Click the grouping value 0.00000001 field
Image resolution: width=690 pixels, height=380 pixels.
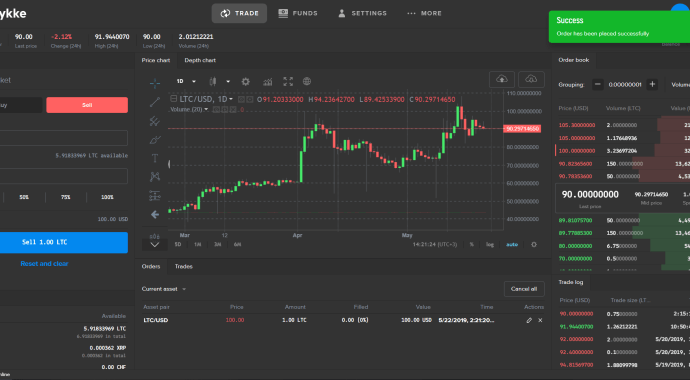625,84
